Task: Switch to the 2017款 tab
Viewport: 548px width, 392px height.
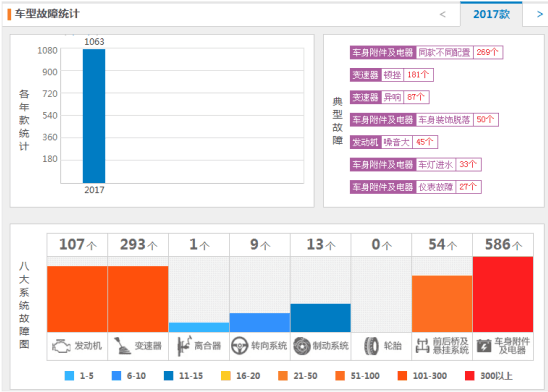Action: [491, 14]
